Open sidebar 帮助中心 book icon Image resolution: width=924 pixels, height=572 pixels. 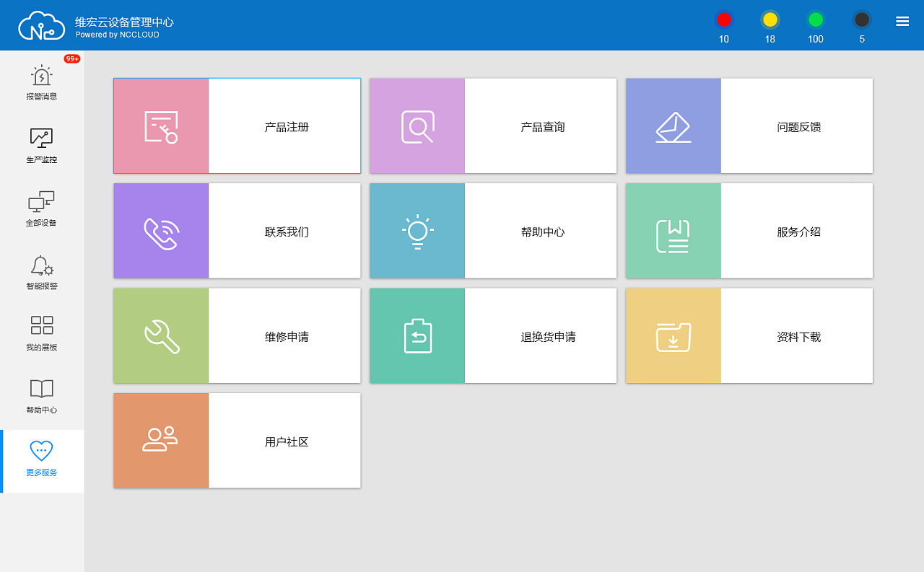[x=42, y=389]
